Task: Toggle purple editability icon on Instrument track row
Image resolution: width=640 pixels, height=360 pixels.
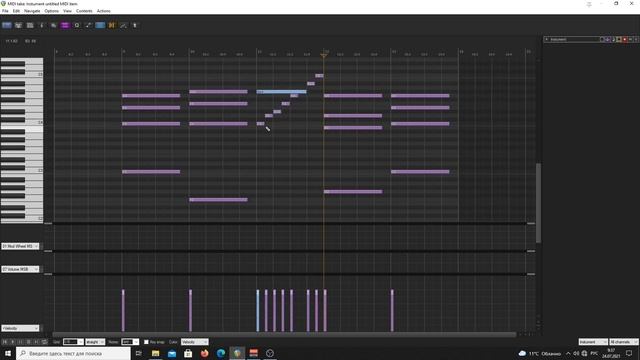Action: coord(608,39)
